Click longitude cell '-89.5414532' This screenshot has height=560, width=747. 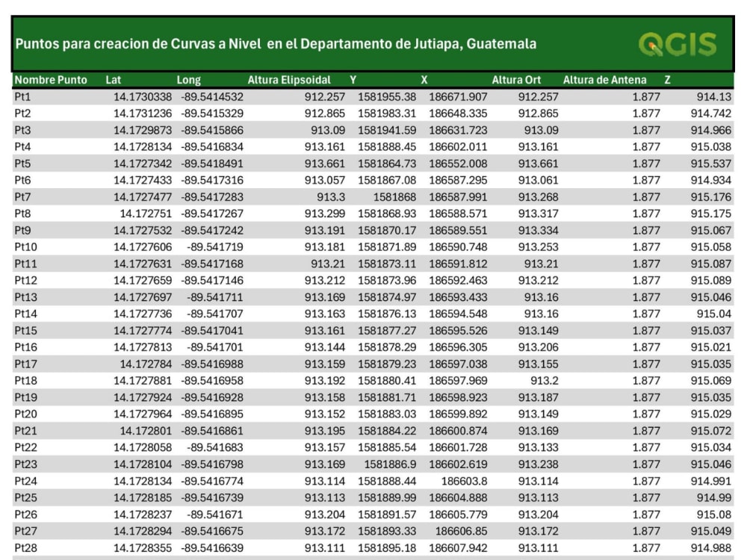pos(212,96)
